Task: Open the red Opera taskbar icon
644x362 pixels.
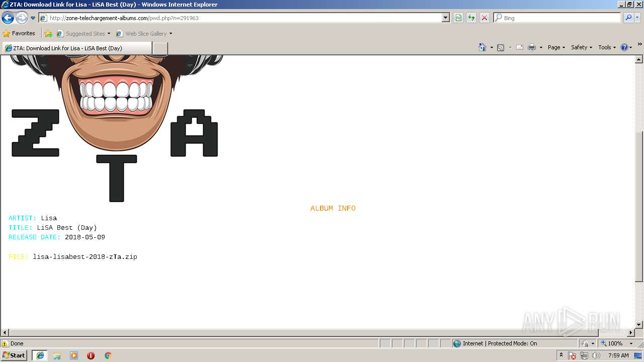Action: coord(91,355)
